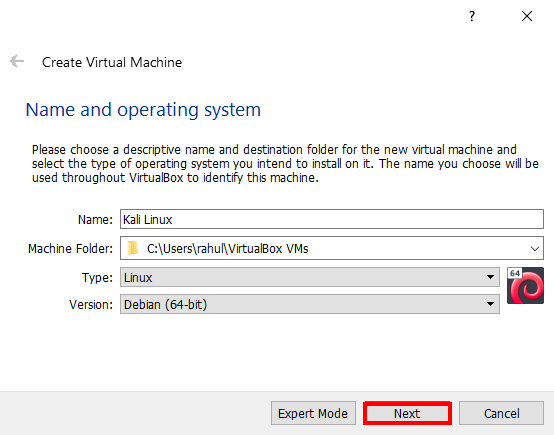Click the Machine Folder path text
This screenshot has height=435, width=554.
click(228, 249)
